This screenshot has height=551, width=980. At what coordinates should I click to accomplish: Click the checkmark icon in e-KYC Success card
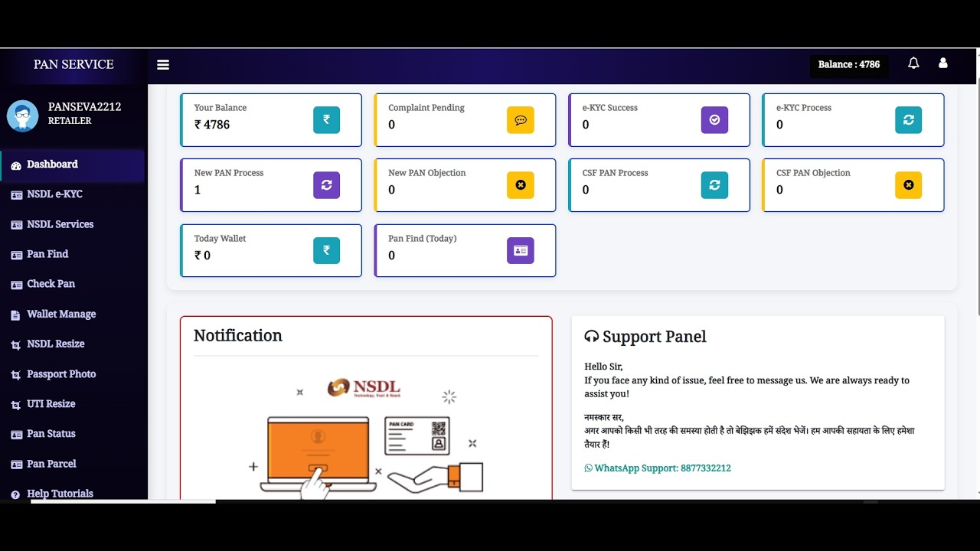point(714,119)
